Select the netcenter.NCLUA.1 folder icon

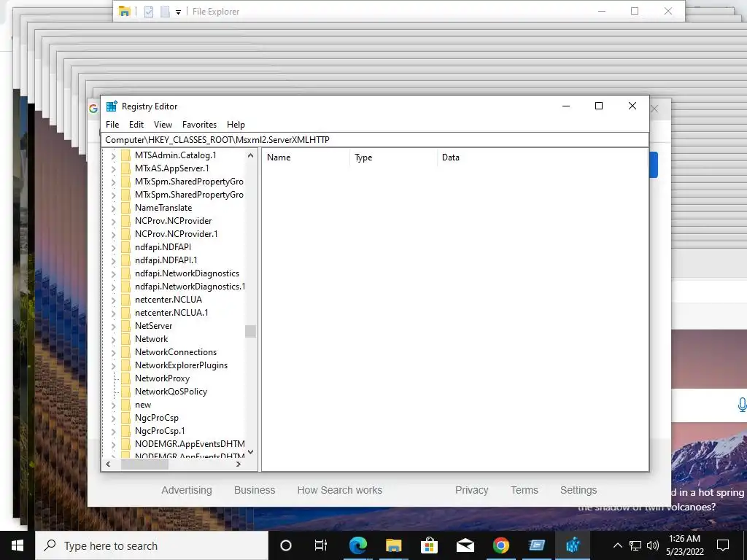[125, 313]
